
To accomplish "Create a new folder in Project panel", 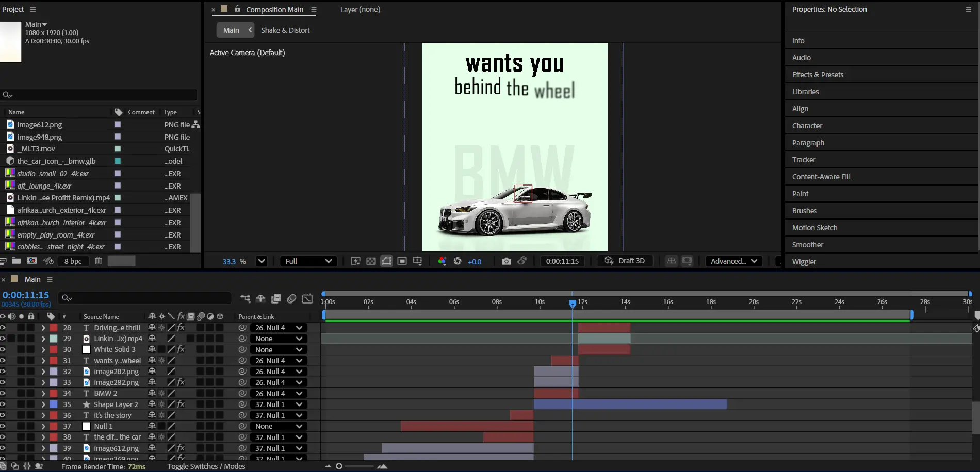I will pos(17,261).
